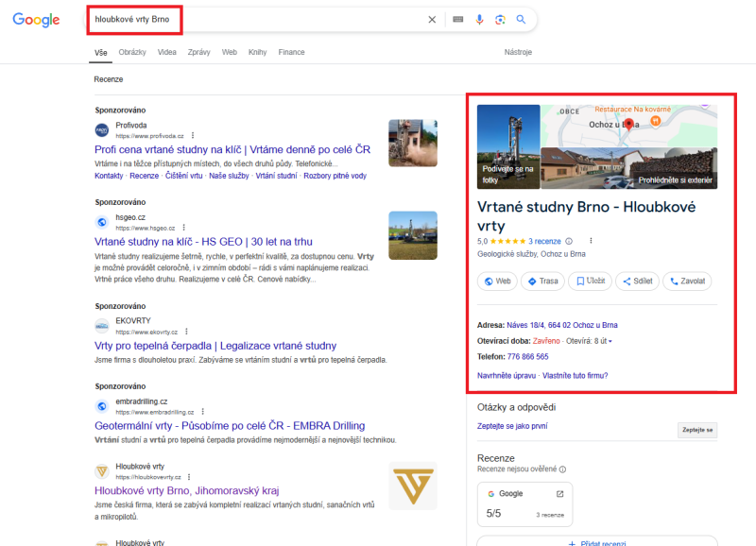Open the Profivoda drilling ad image thumbnail
Screen dimensions: 756x546
tap(413, 144)
